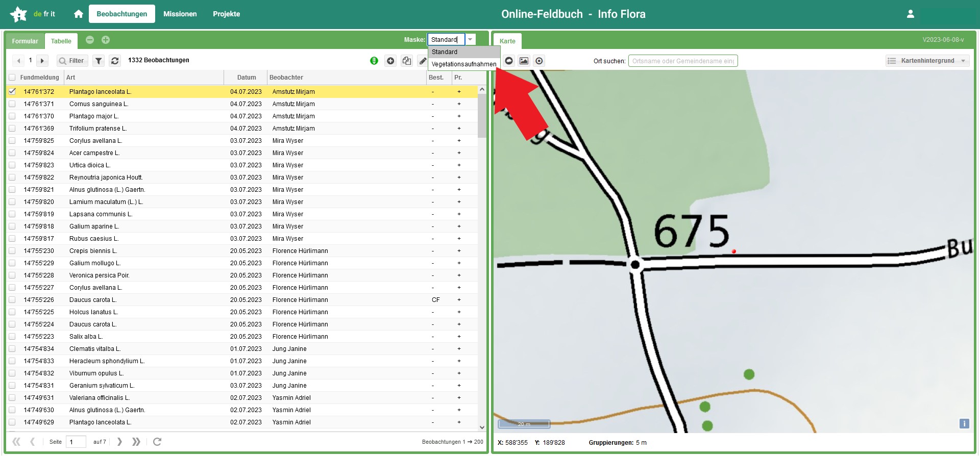Check the Clematis vitalba row checkbox

coord(12,349)
